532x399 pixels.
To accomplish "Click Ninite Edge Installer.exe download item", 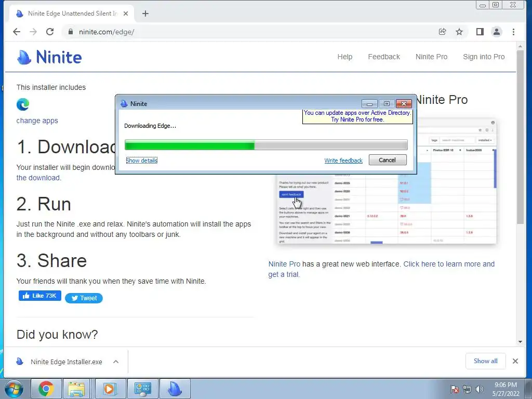I will click(x=66, y=362).
